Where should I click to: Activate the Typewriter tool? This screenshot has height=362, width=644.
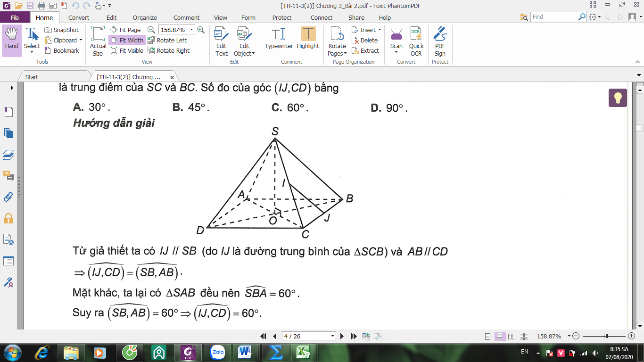point(279,38)
